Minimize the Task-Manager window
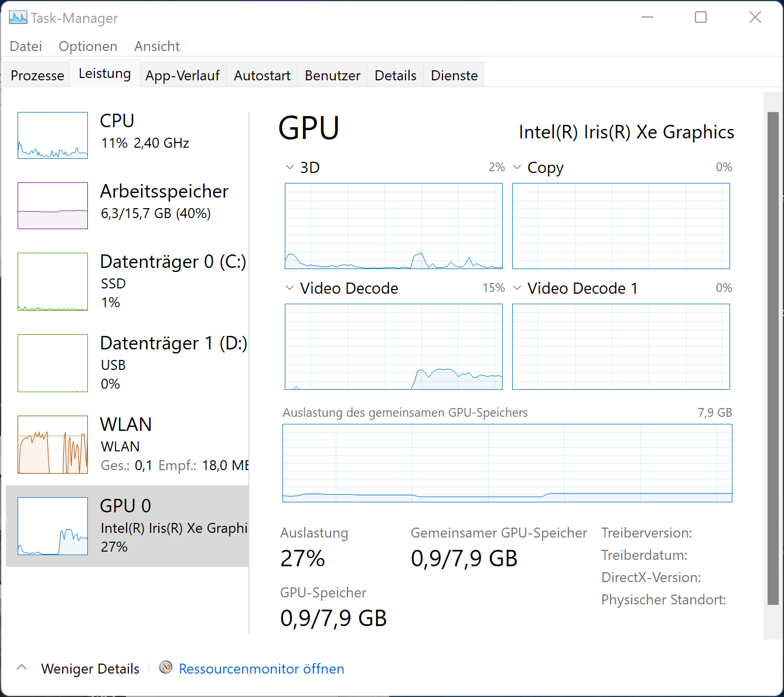The image size is (784, 697). tap(647, 17)
